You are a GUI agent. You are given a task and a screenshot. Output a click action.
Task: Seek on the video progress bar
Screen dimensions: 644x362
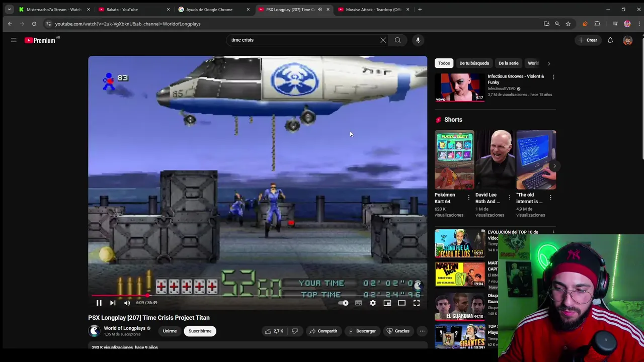(258, 295)
